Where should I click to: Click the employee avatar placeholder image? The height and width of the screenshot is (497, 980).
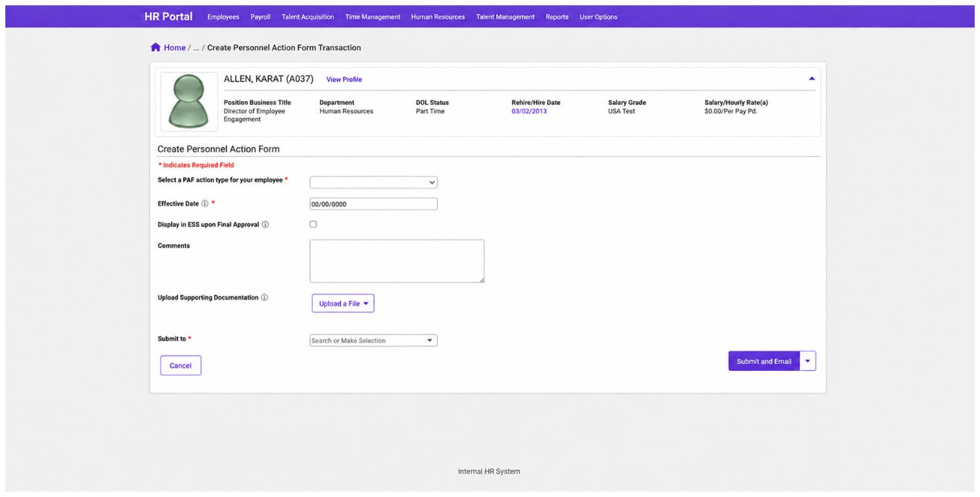(189, 102)
